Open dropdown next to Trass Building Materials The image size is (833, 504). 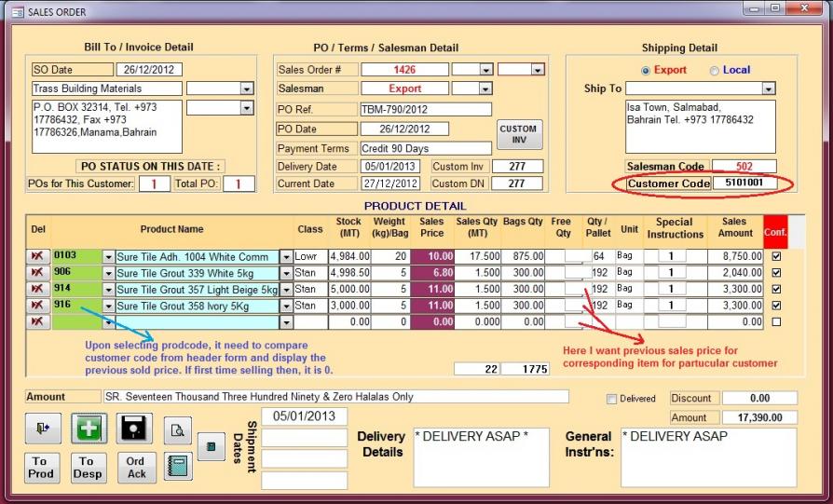(x=247, y=89)
